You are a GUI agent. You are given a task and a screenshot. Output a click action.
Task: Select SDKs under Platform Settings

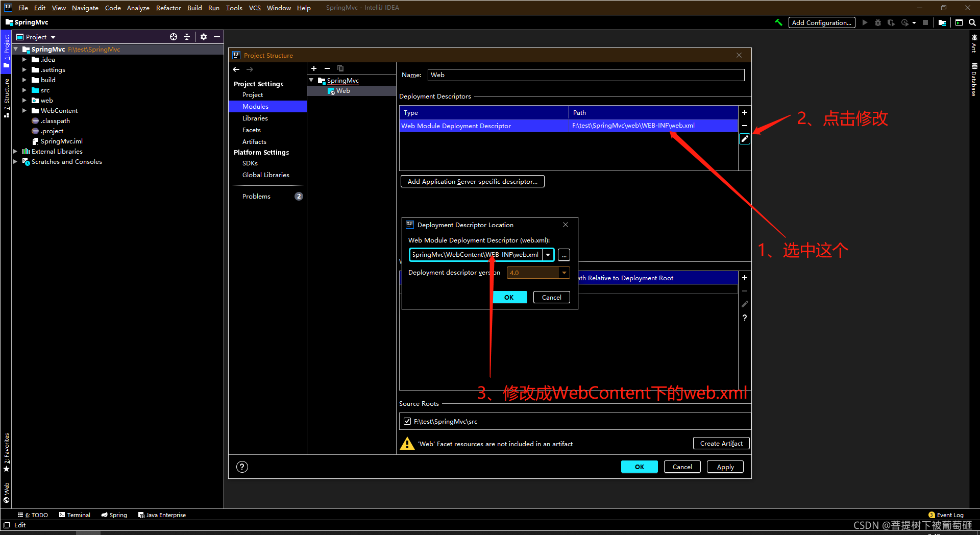(250, 163)
